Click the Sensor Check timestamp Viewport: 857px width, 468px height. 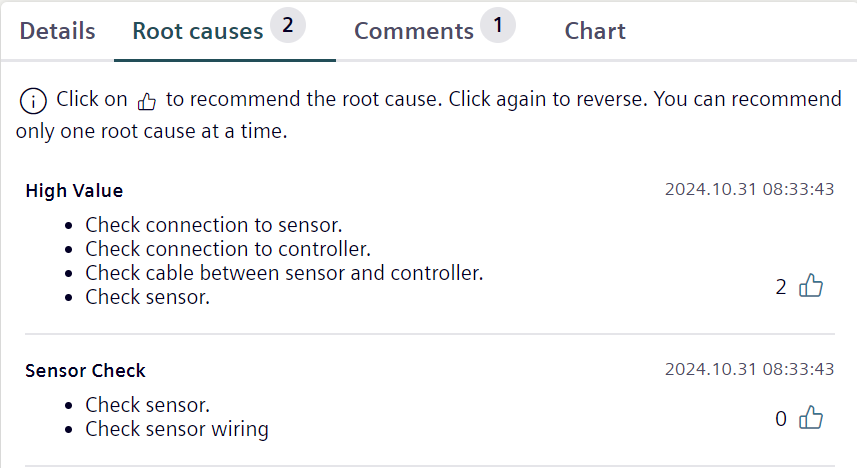[749, 369]
